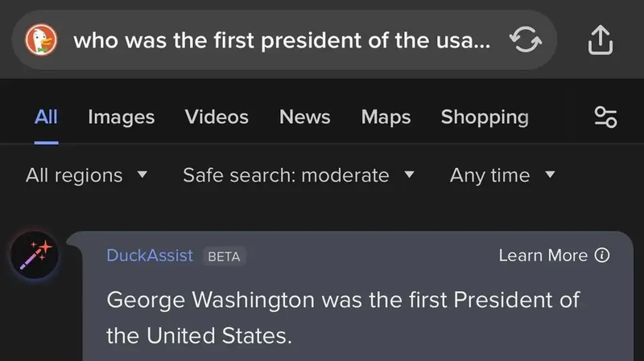Viewport: 644px width, 361px height.
Task: Open the Safe search: moderate dropdown
Action: [x=298, y=175]
